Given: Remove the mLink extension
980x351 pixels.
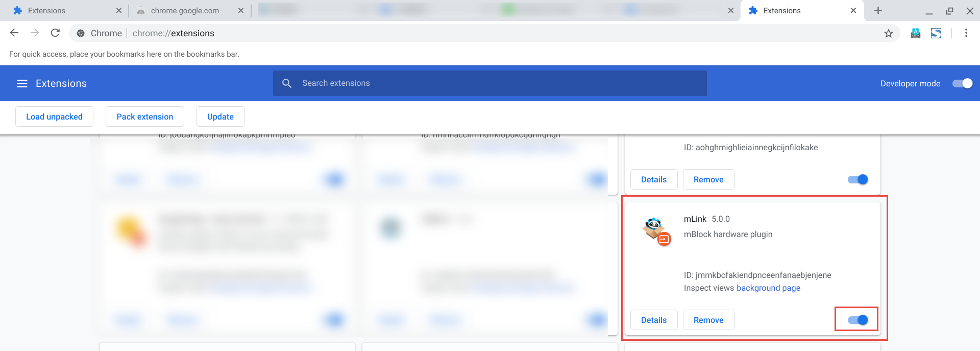Looking at the screenshot, I should pyautogui.click(x=708, y=320).
